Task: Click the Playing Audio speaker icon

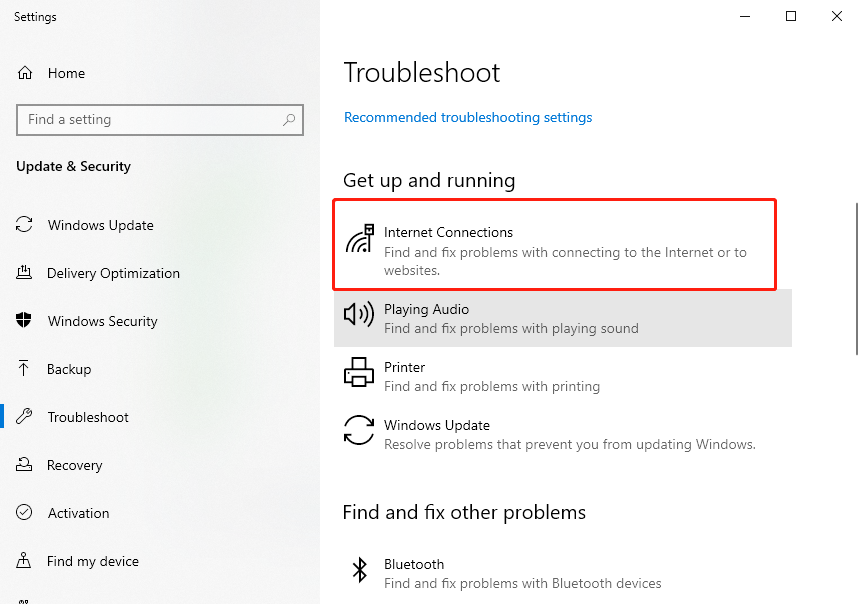Action: coord(359,314)
